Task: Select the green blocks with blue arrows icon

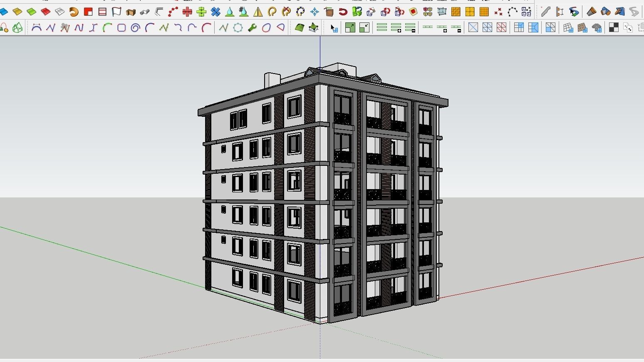Action: [357, 12]
